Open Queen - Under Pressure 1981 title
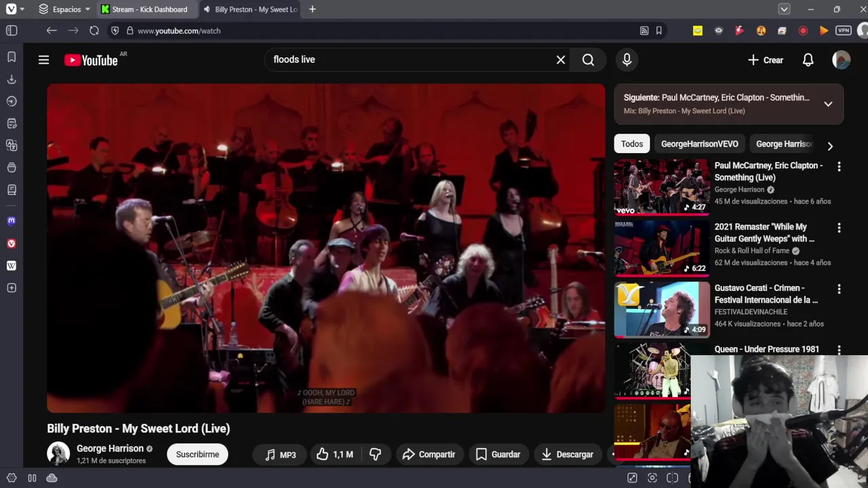The image size is (868, 488). 767,349
